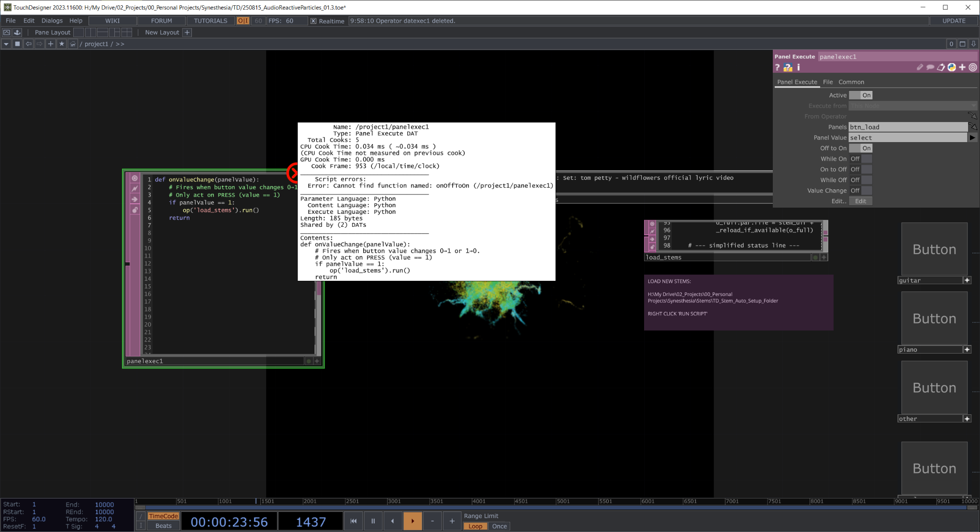Viewport: 980px width, 532px height.
Task: Click the operator comment speech bubble icon
Action: [x=930, y=67]
